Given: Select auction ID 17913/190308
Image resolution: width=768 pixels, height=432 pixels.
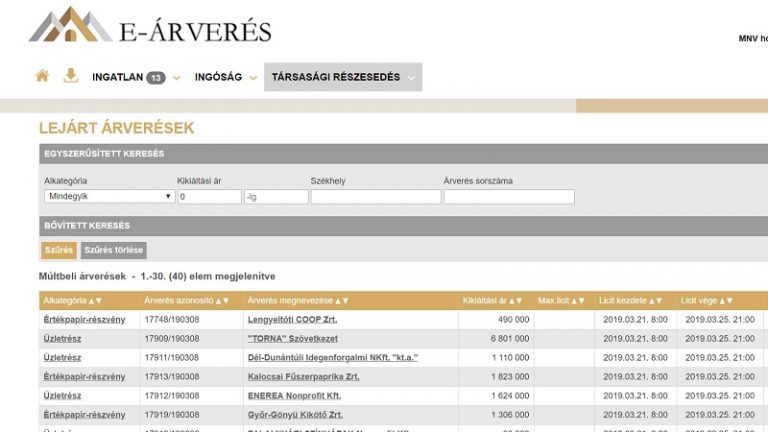Looking at the screenshot, I should (x=172, y=377).
